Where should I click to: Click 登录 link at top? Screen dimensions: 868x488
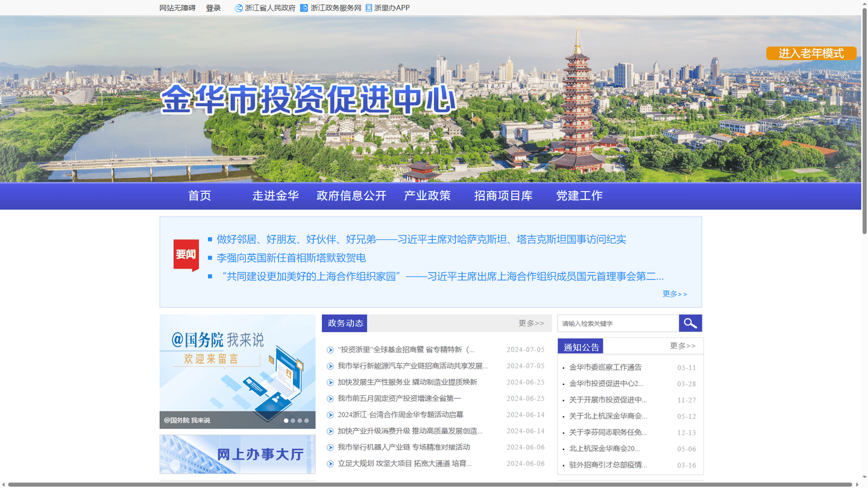(x=213, y=8)
